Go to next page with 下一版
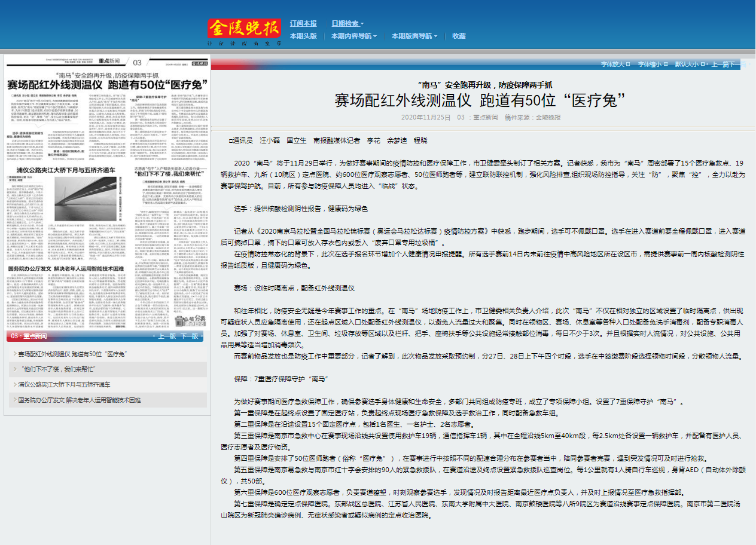The image size is (756, 545). (190, 336)
